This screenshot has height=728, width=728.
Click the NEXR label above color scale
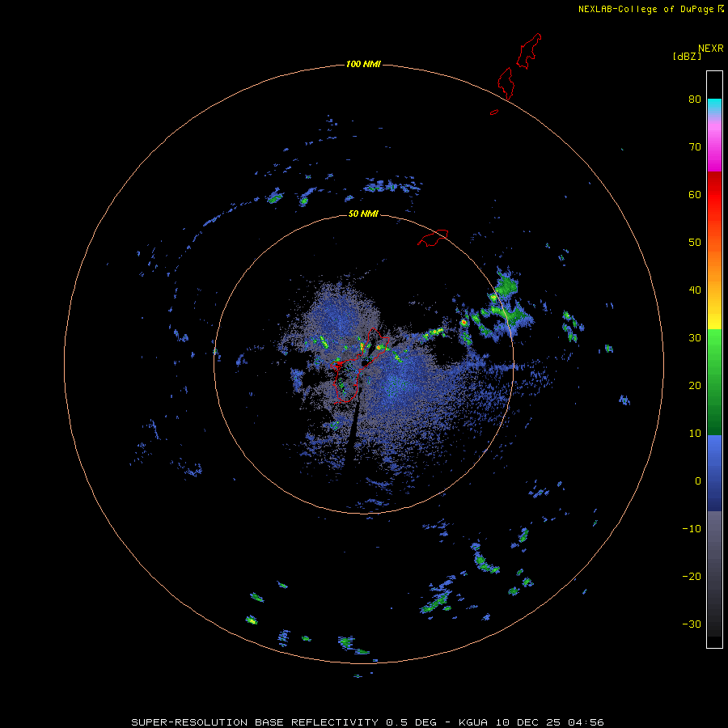[711, 49]
